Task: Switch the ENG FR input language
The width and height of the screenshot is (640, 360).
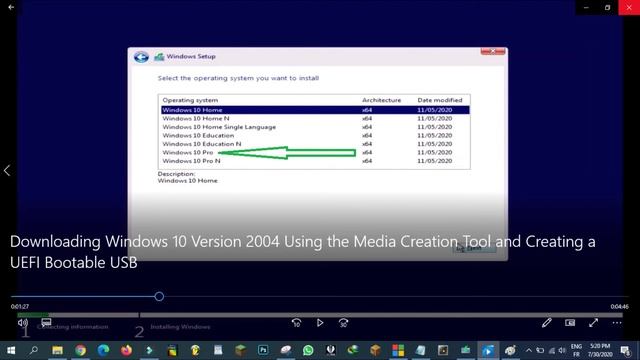Action: [576, 350]
